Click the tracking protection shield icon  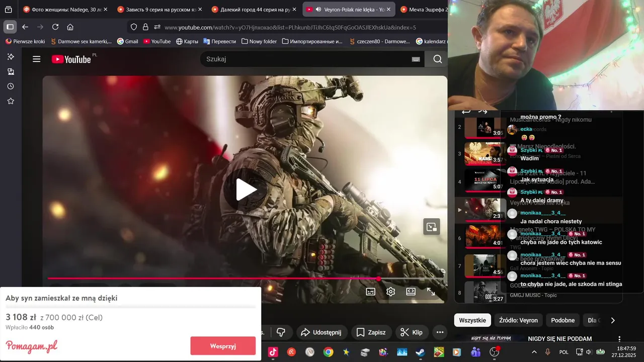click(x=134, y=27)
